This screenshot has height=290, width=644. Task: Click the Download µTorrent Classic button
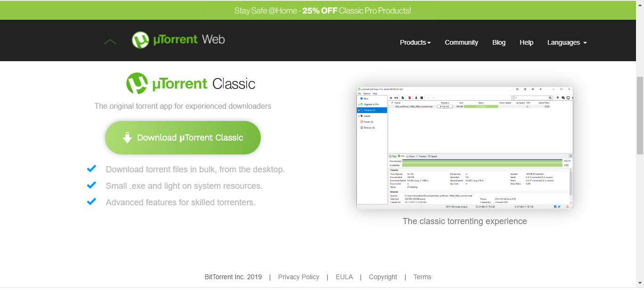coord(183,137)
